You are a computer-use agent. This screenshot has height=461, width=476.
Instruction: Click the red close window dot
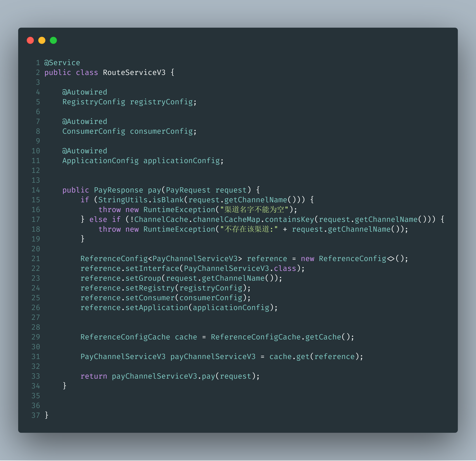(30, 40)
